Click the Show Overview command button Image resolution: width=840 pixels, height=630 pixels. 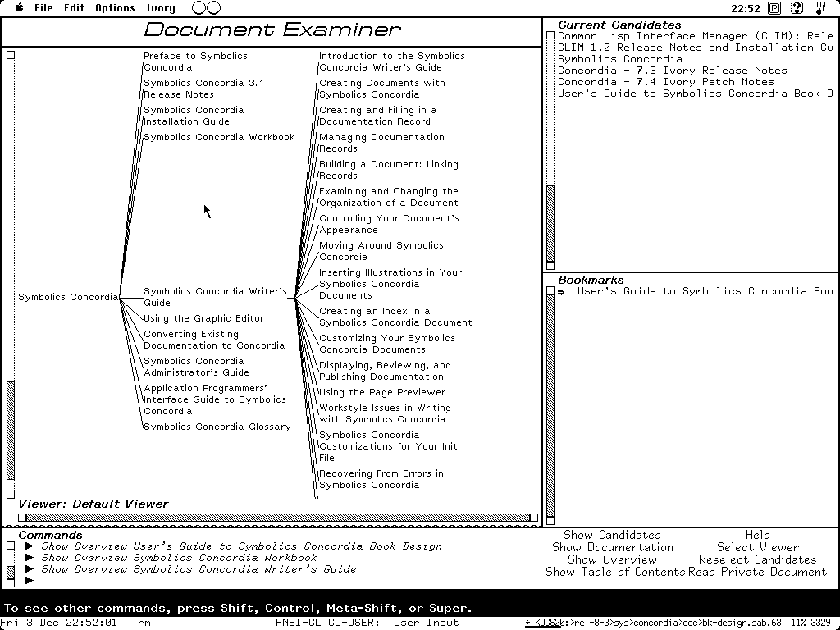[612, 559]
